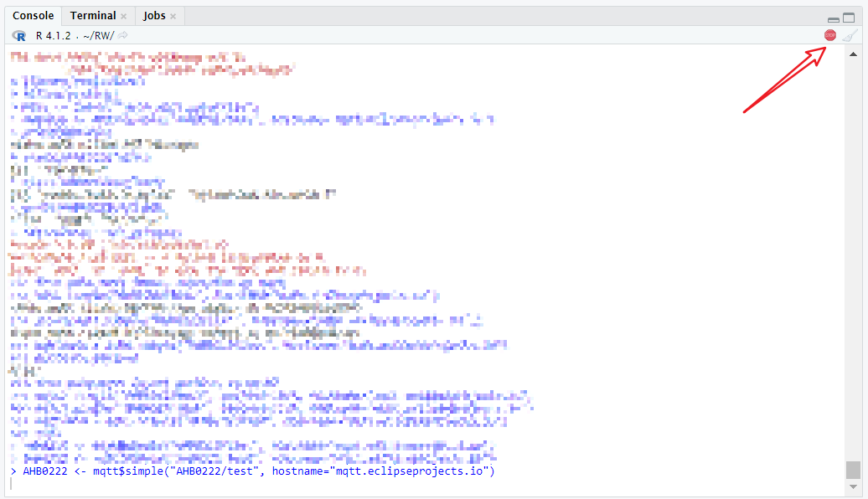Click the red stop button to interrupt R

pos(829,35)
